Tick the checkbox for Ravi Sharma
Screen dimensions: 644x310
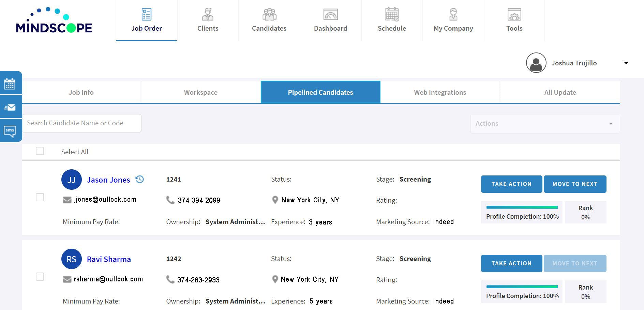[x=40, y=277]
